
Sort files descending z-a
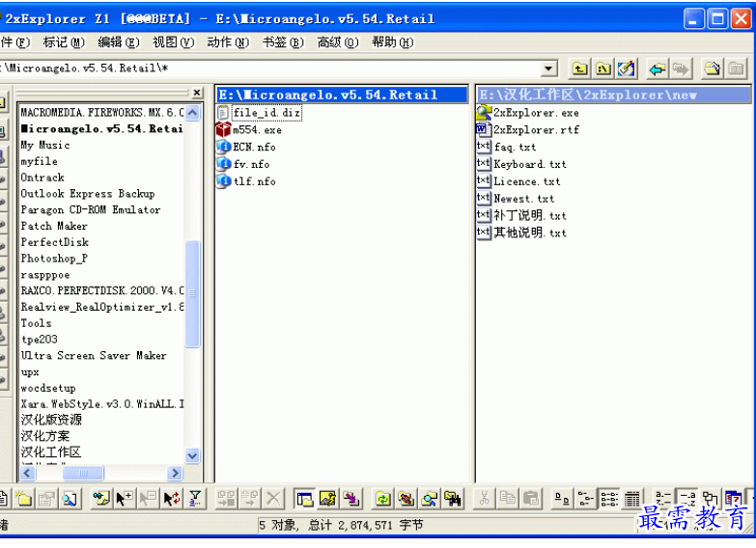click(x=687, y=499)
